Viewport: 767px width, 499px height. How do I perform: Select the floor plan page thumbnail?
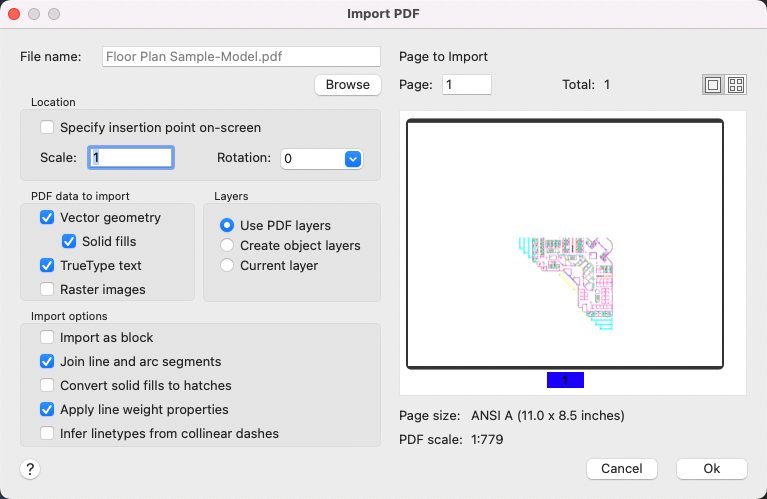(564, 245)
